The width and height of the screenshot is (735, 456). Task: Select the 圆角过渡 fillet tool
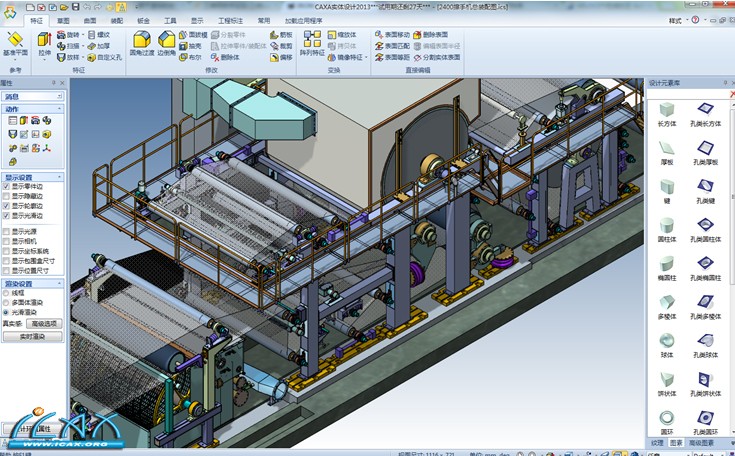[x=142, y=38]
